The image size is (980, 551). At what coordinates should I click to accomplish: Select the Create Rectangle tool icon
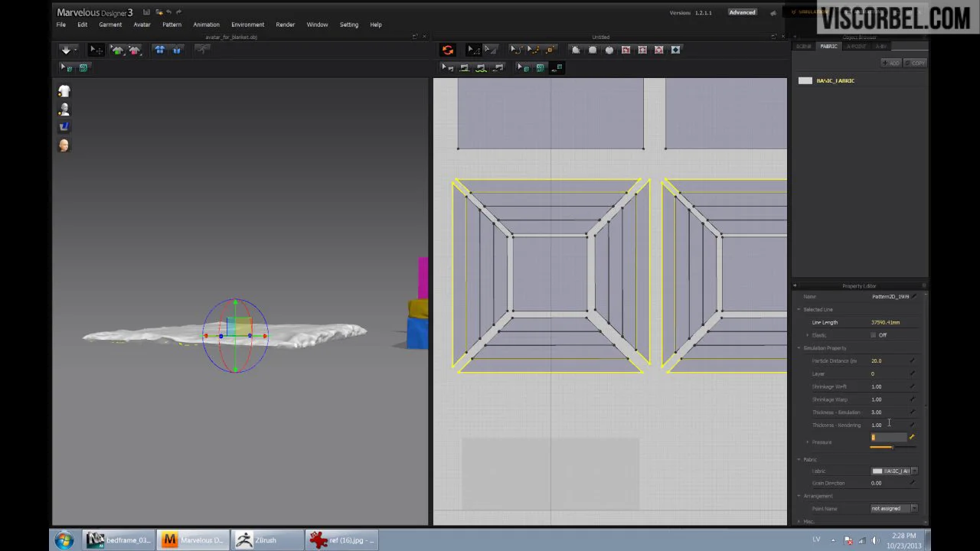[593, 50]
